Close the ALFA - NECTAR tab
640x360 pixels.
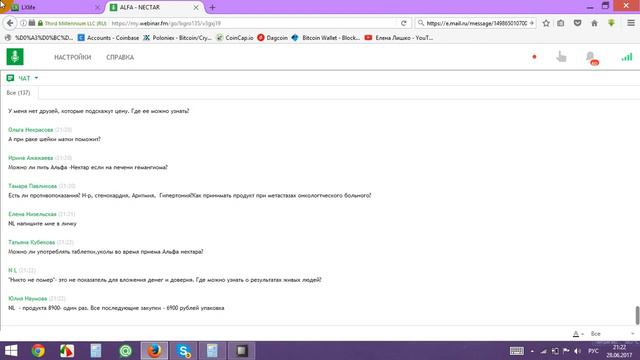pos(196,7)
